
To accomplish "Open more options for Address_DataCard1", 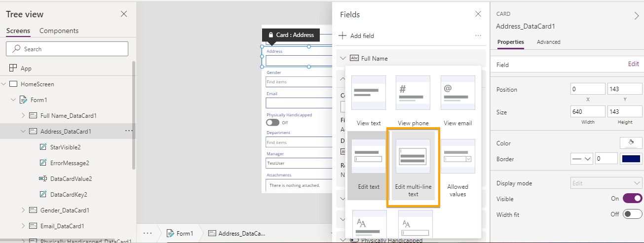I will [x=129, y=131].
